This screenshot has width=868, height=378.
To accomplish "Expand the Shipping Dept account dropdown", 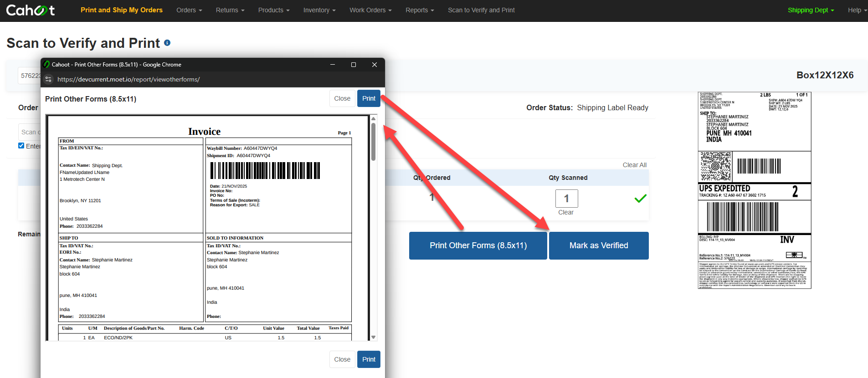I will (x=811, y=10).
